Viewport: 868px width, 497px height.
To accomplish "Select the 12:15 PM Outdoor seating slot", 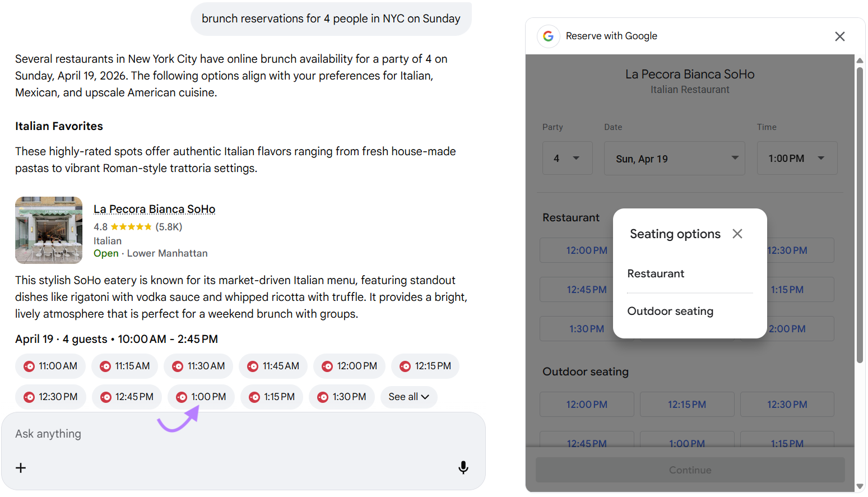I will point(687,404).
